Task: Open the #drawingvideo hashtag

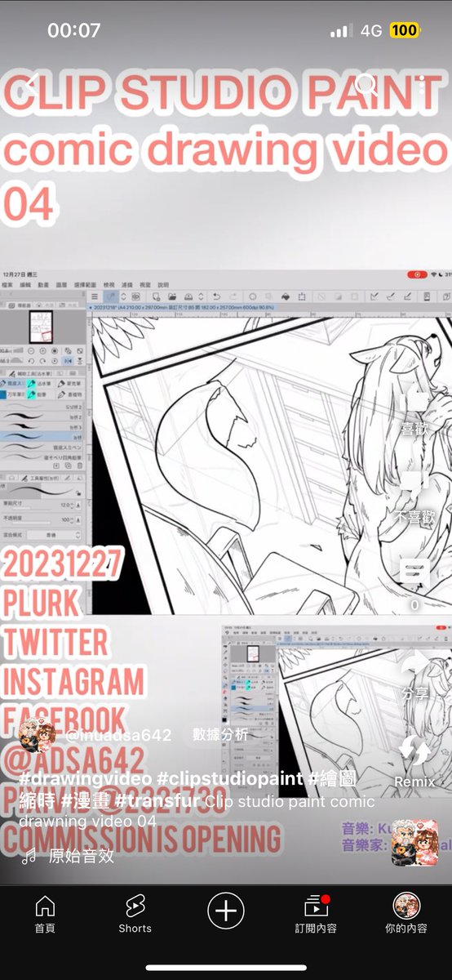Action: point(85,779)
